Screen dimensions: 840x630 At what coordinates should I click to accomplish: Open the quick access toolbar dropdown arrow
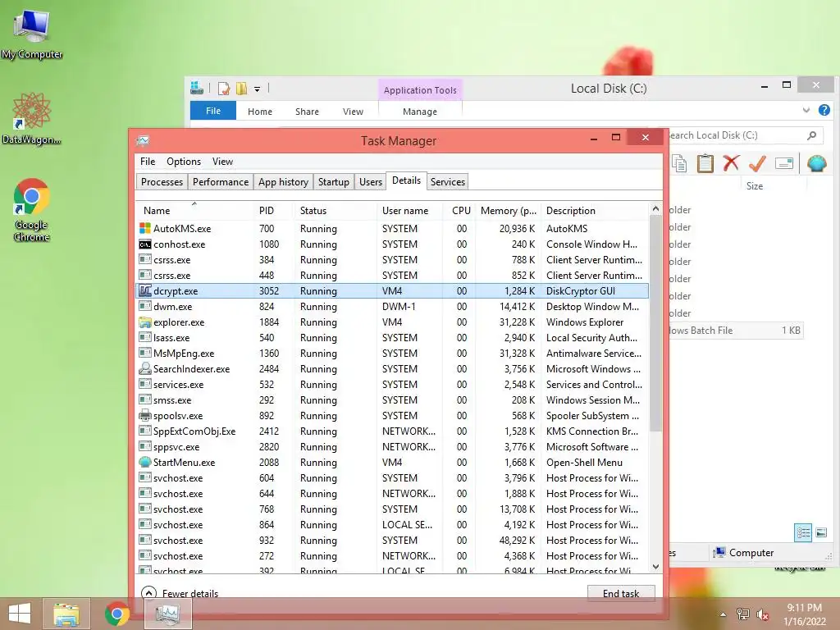point(257,89)
